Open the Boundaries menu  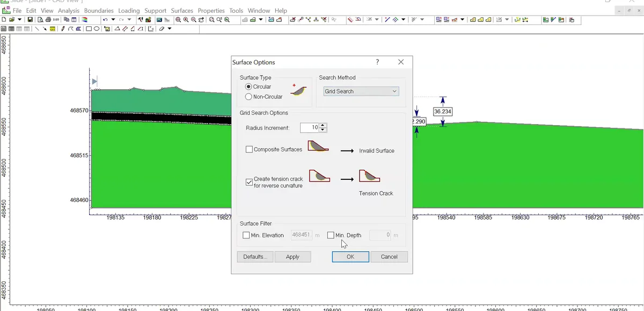[99, 11]
